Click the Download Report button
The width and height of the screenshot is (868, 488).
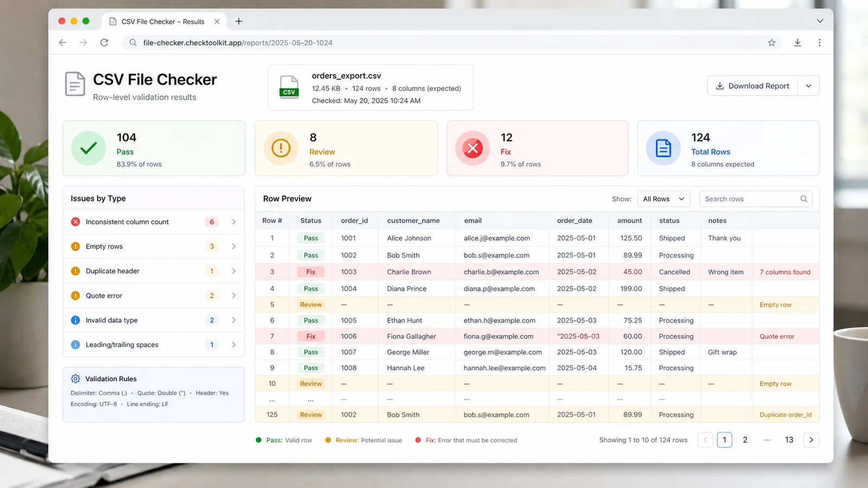(x=752, y=86)
